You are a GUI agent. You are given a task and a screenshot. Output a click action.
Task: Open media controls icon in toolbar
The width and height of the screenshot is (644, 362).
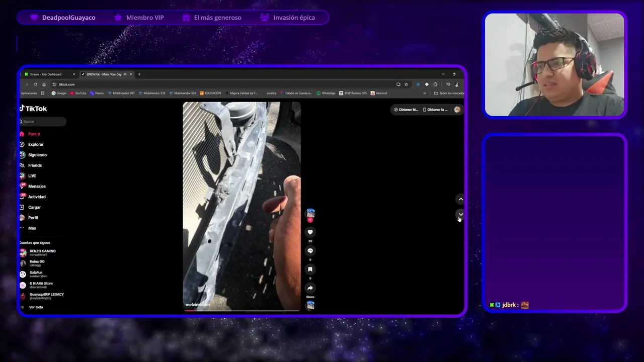tap(448, 84)
